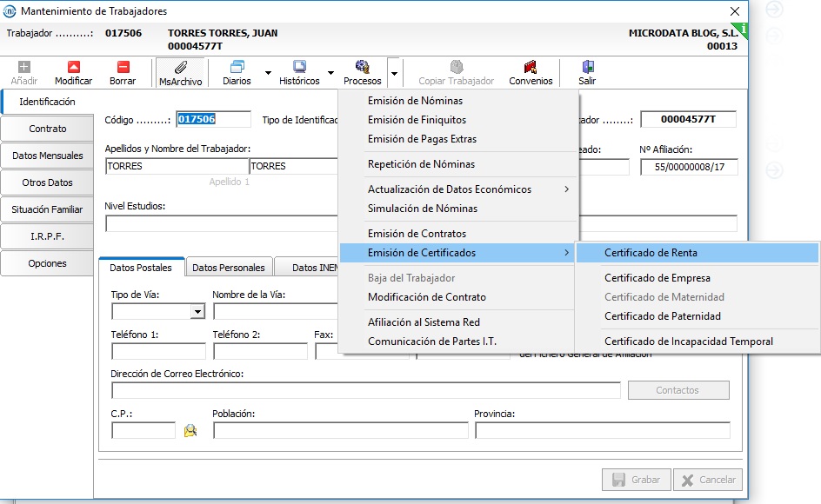
Task: Switch to the Identificación side tab
Action: (47, 102)
